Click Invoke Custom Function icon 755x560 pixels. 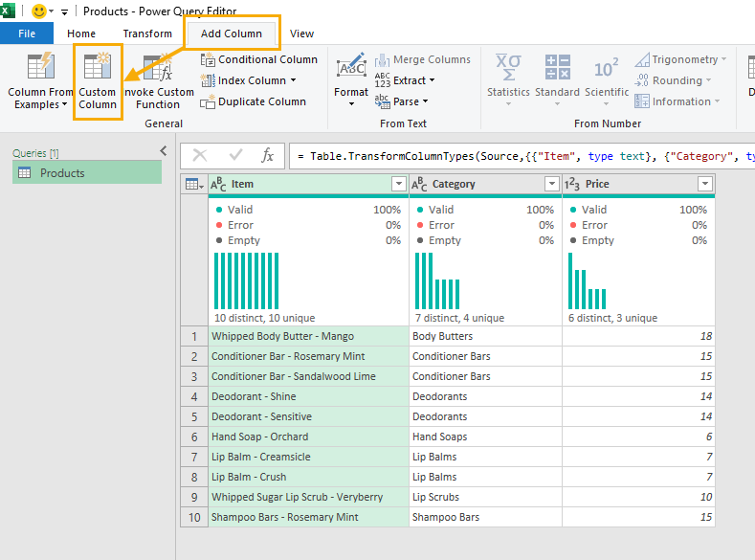[x=159, y=67]
